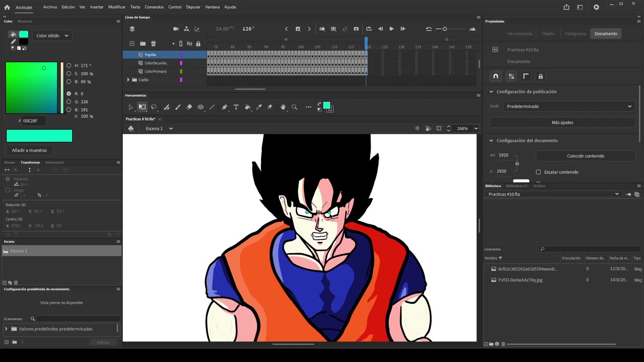This screenshot has width=644, height=362.
Task: Click the new folder icon in timeline
Action: [x=143, y=44]
